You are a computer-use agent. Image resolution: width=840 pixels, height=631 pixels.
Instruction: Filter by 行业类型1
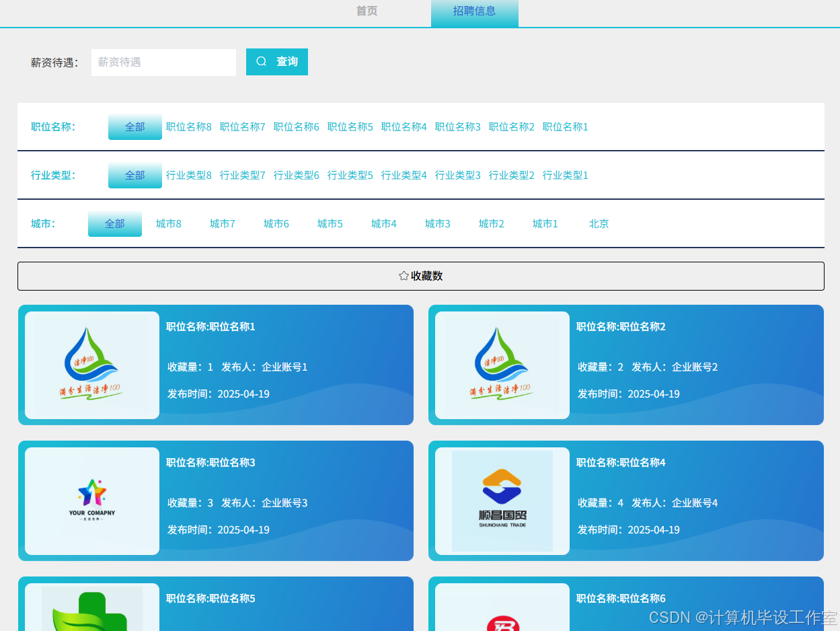(x=566, y=175)
